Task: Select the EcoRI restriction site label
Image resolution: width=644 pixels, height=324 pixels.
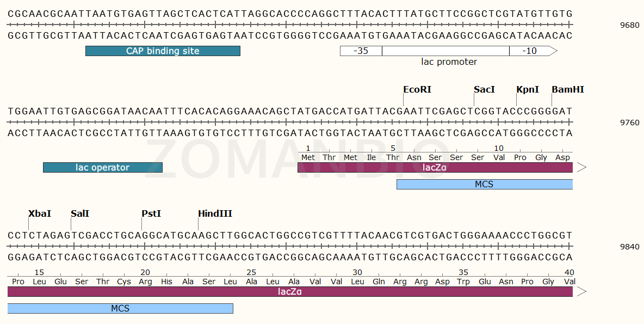Action: [417, 89]
